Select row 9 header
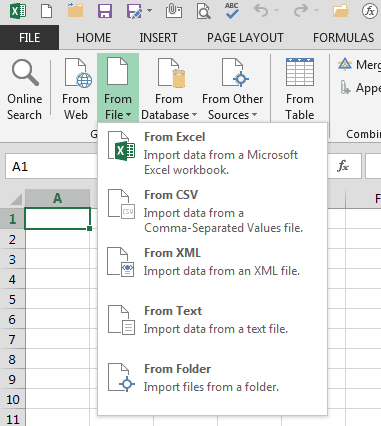The width and height of the screenshot is (381, 426). pyautogui.click(x=12, y=379)
